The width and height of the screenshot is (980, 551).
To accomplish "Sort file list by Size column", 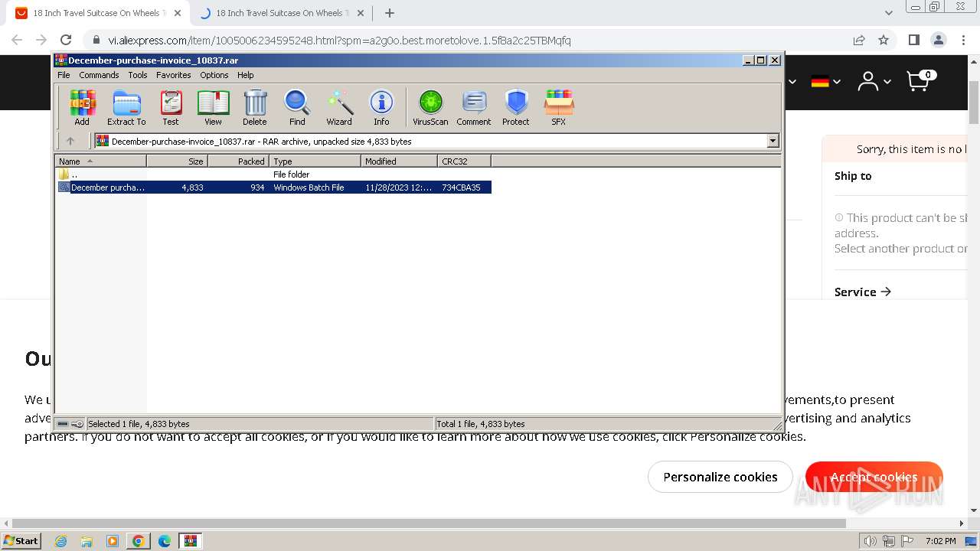I will [x=177, y=161].
